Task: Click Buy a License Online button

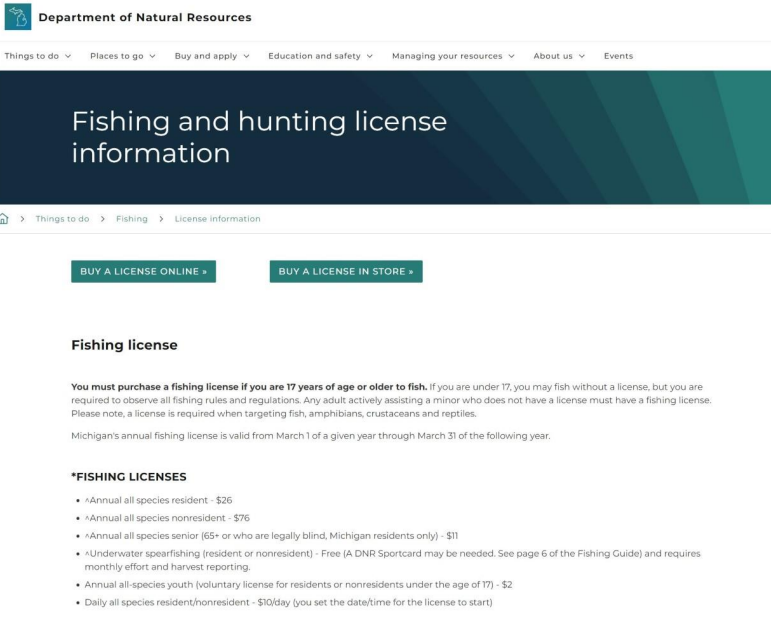Action: click(x=144, y=271)
